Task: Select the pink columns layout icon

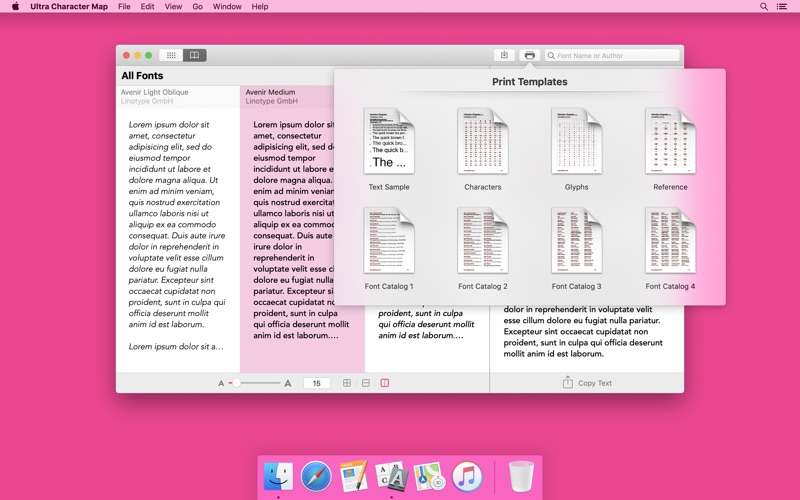Action: coord(385,383)
